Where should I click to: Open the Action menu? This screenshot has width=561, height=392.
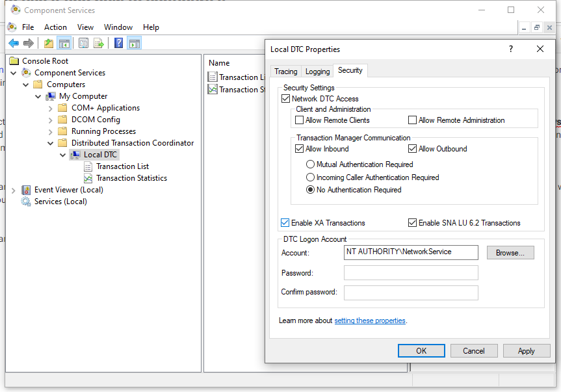[55, 27]
